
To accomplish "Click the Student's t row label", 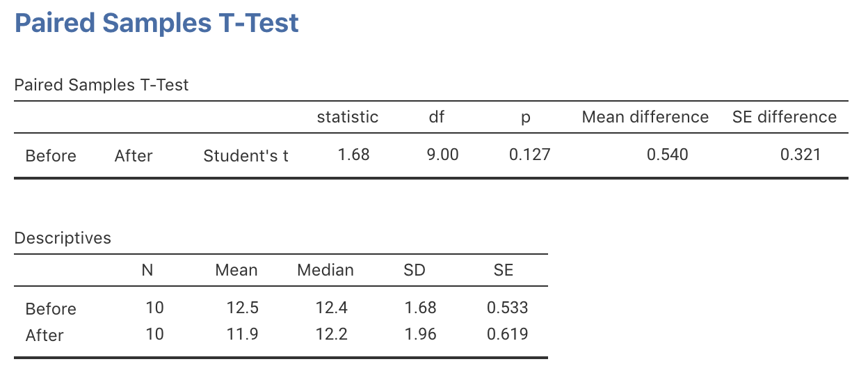I will [x=246, y=156].
